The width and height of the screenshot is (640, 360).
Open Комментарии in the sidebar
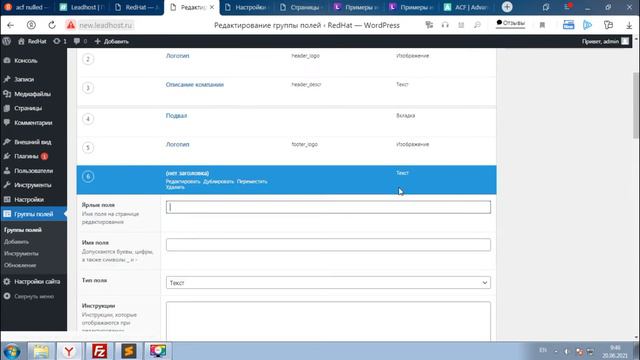(x=33, y=122)
